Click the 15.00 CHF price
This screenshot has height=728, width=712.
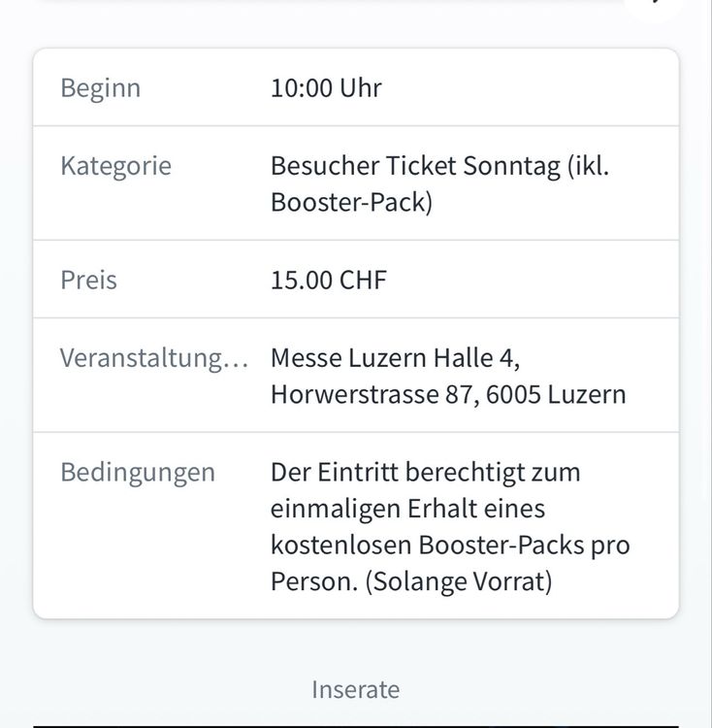click(x=329, y=280)
